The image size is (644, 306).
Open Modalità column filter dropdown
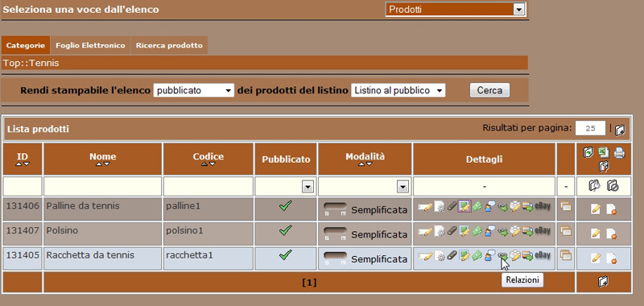click(x=403, y=187)
